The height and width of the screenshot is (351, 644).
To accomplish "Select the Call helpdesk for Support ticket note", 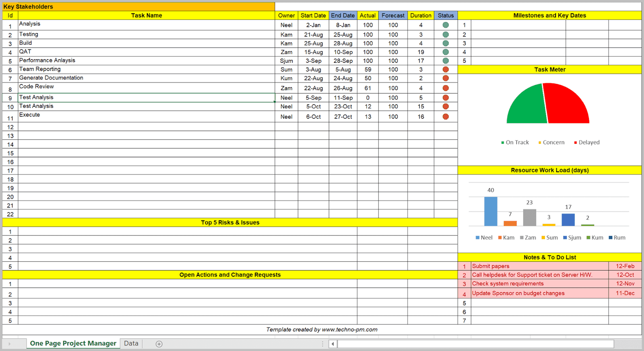I will 540,275.
